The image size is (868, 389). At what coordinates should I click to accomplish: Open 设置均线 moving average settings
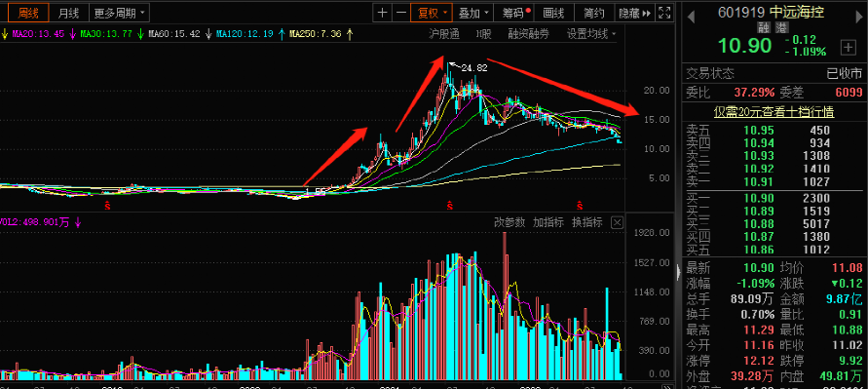590,34
